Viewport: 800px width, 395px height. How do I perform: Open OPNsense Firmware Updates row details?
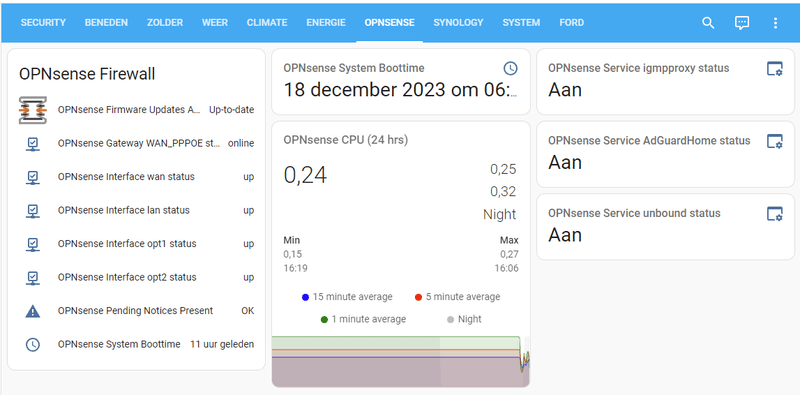coord(136,110)
